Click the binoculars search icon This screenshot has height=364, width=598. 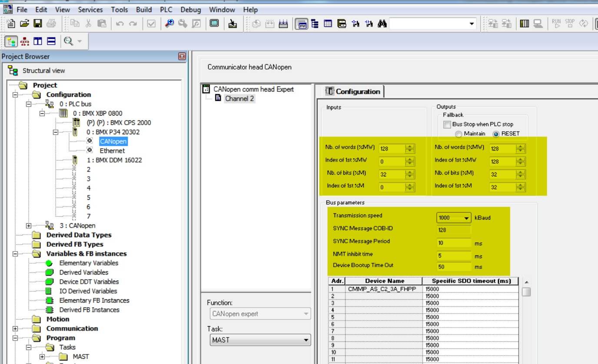point(382,24)
